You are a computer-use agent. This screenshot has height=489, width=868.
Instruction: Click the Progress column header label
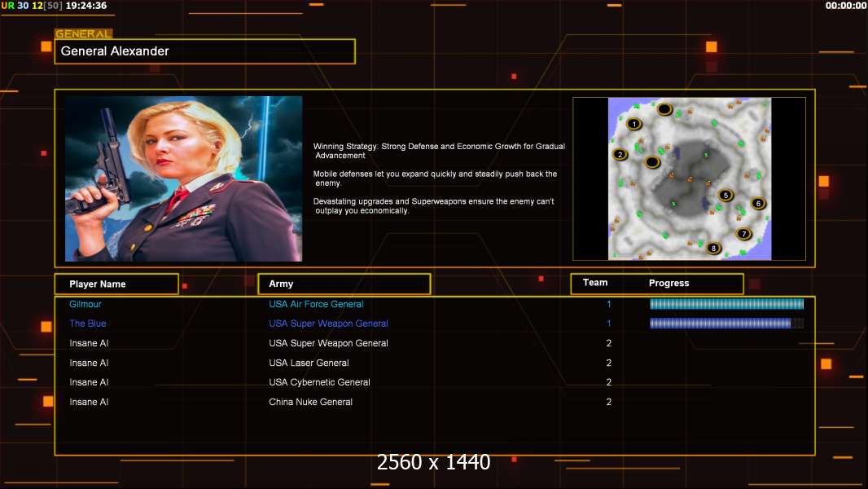pyautogui.click(x=669, y=283)
